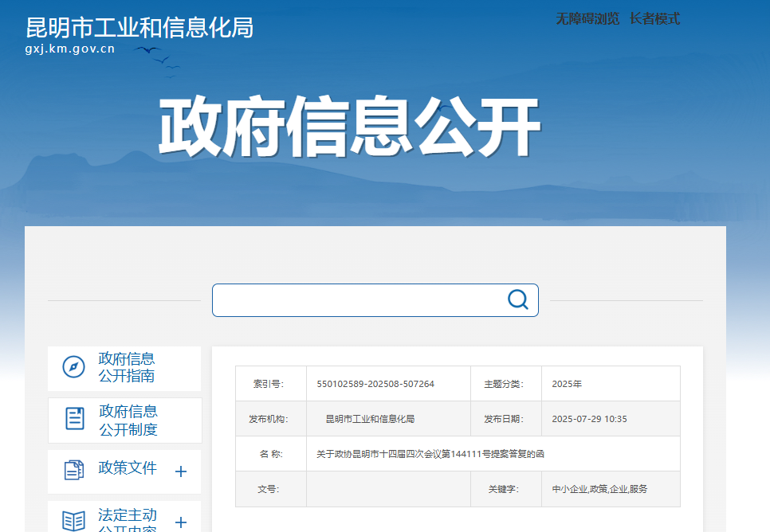Click the document icon next to 政府信息公开制度

[x=73, y=419]
